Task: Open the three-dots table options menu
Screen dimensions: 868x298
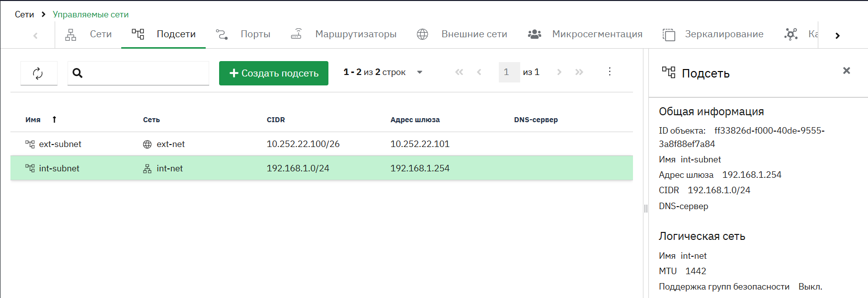Action: tap(610, 72)
